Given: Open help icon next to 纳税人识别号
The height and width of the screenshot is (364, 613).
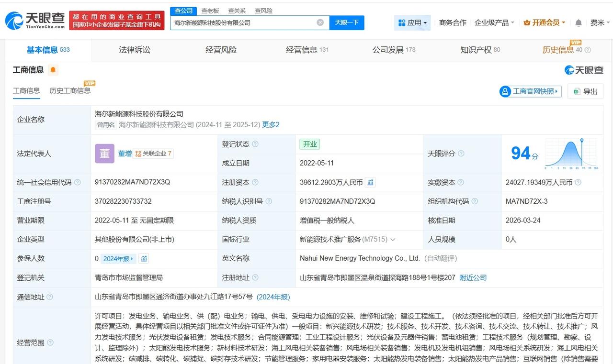Looking at the screenshot, I should click(x=269, y=201).
